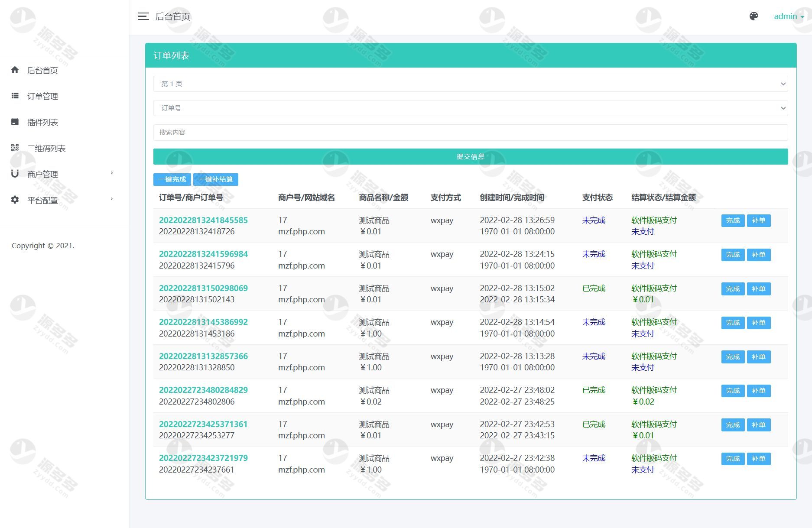Click 补单 for order 2022022813241845585
The height and width of the screenshot is (528, 812).
[759, 220]
